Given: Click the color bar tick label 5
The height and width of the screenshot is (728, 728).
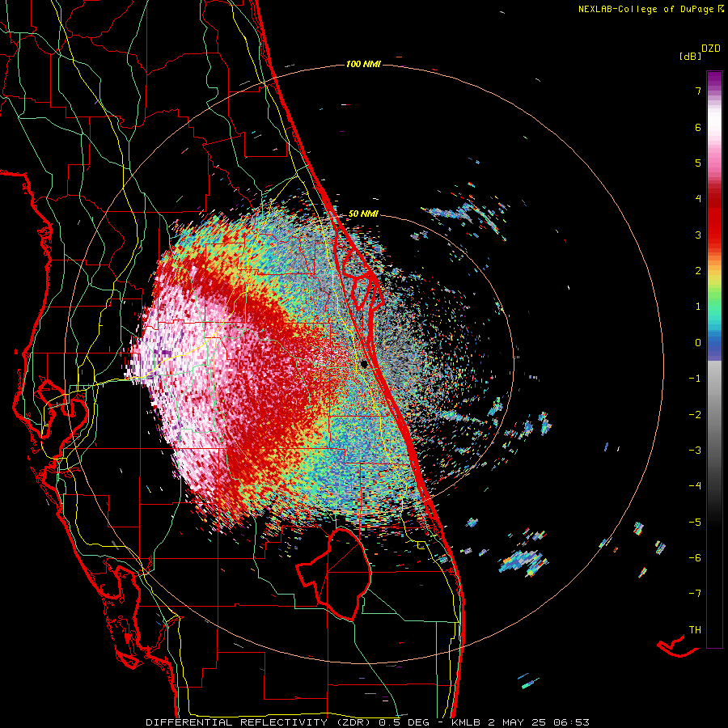Looking at the screenshot, I should click(x=698, y=163).
